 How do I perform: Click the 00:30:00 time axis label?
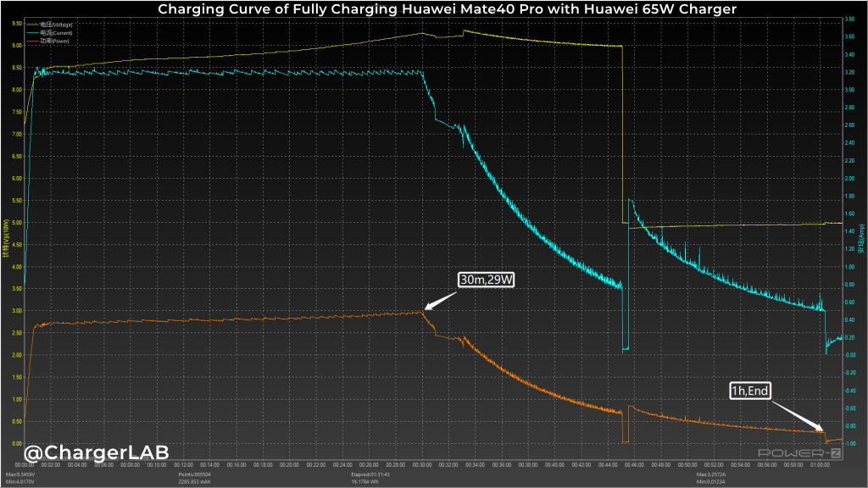tap(422, 465)
